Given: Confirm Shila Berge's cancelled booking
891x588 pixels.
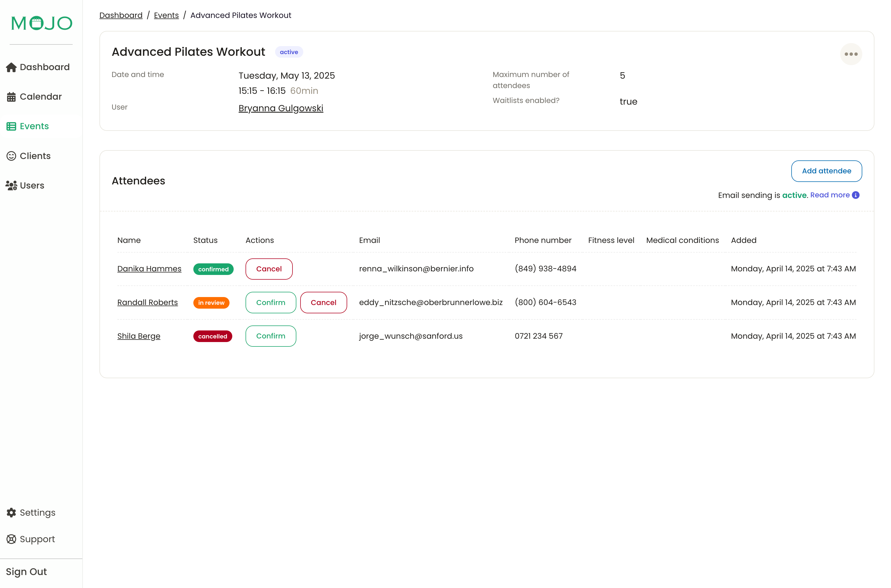Looking at the screenshot, I should (x=270, y=336).
